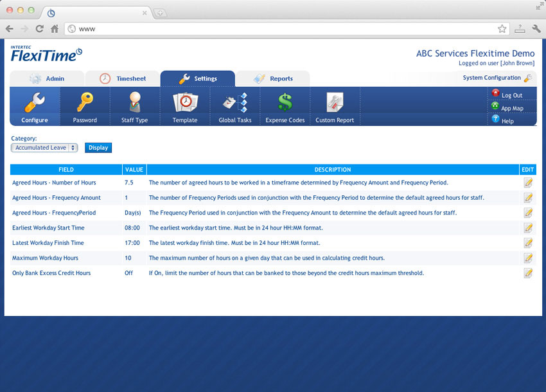Edit Agreed Hours - Number of Hours row
The image size is (546, 392).
click(x=528, y=183)
